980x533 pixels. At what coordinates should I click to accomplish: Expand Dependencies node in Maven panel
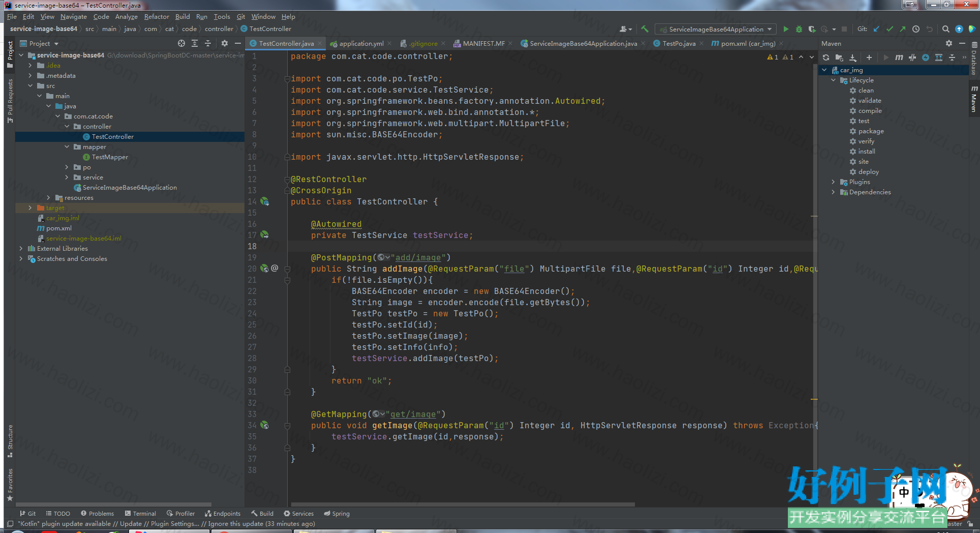click(x=834, y=192)
